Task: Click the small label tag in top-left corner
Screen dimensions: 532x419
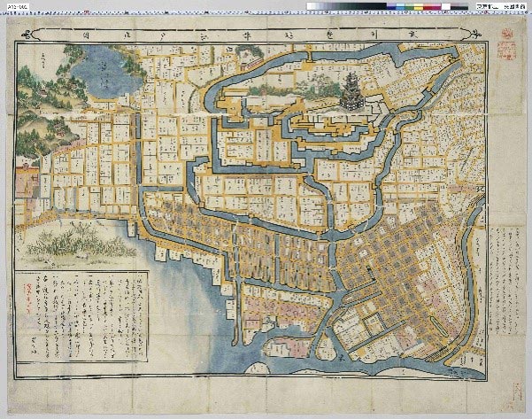Action: point(16,5)
